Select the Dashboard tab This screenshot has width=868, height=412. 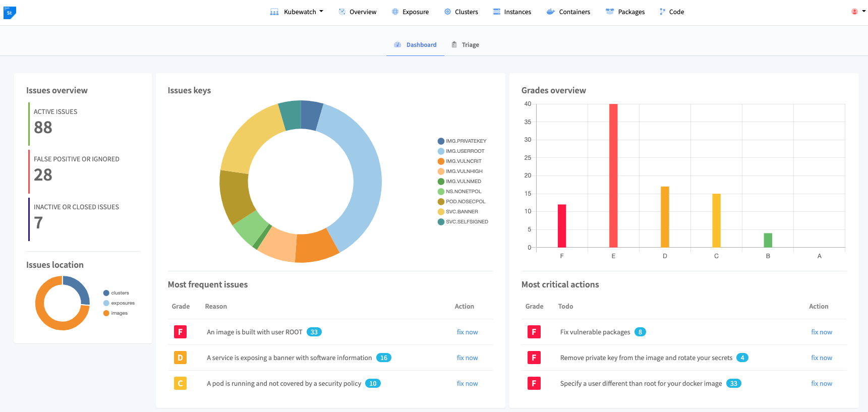coord(415,45)
